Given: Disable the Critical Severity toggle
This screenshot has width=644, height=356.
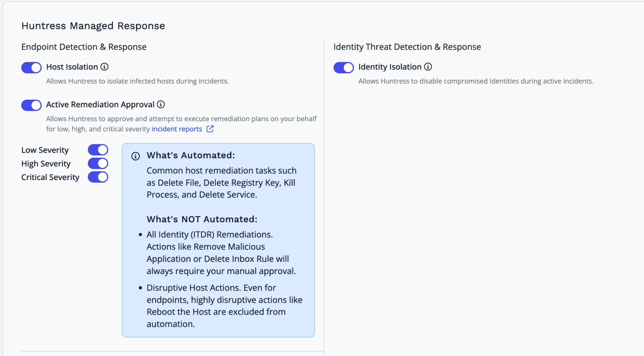Looking at the screenshot, I should click(x=98, y=177).
